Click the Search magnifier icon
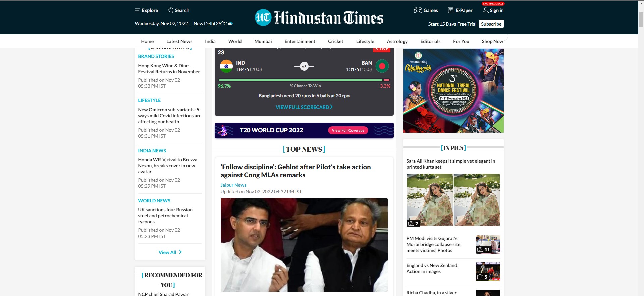Viewport: 644px width, 296px height. click(171, 10)
